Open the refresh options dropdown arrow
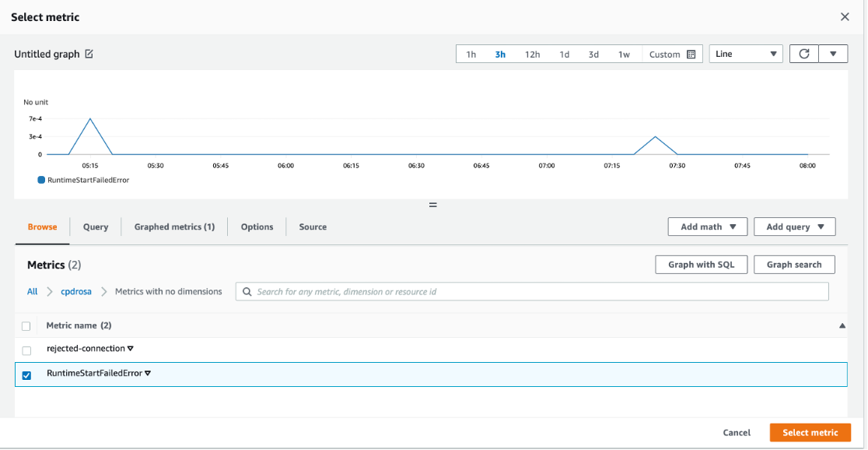 (x=833, y=54)
